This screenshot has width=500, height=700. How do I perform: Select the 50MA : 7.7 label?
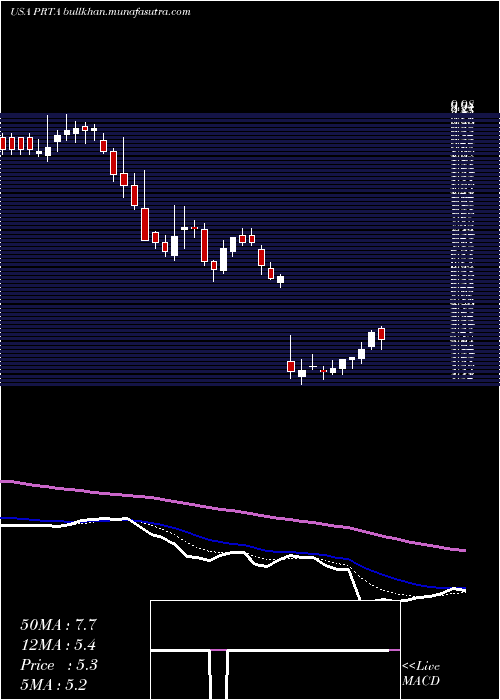[x=58, y=625]
